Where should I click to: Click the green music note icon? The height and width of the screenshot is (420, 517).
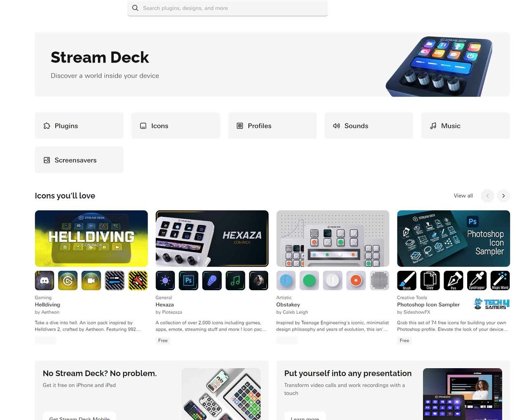click(x=235, y=280)
